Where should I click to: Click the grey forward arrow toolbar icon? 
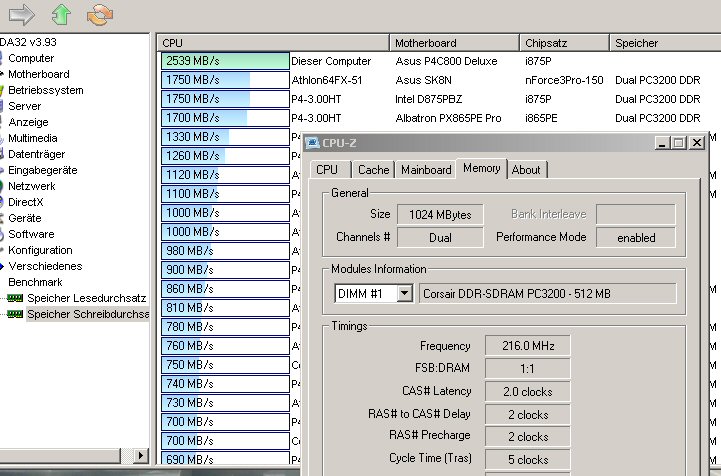tap(22, 15)
